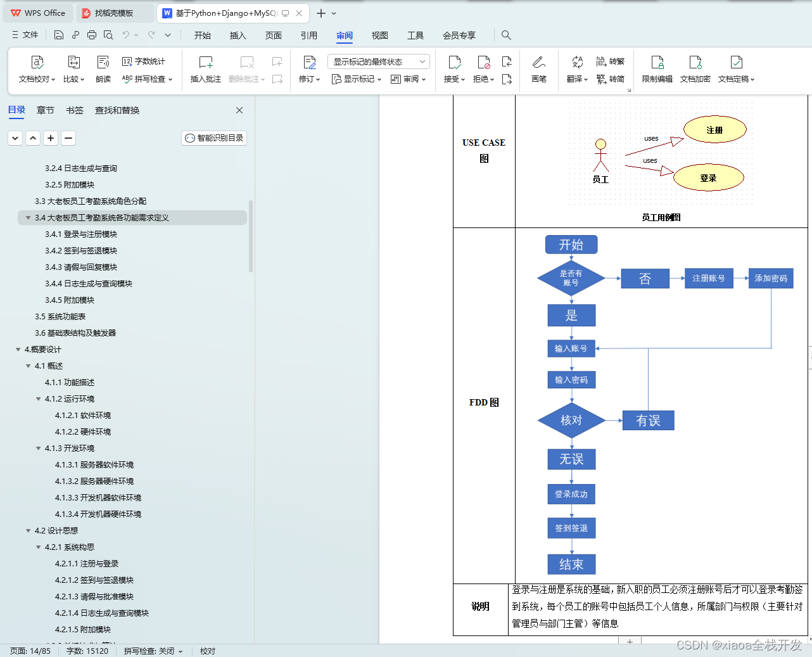Image resolution: width=812 pixels, height=657 pixels.
Task: Insert a comment with 插入批注
Action: point(205,68)
